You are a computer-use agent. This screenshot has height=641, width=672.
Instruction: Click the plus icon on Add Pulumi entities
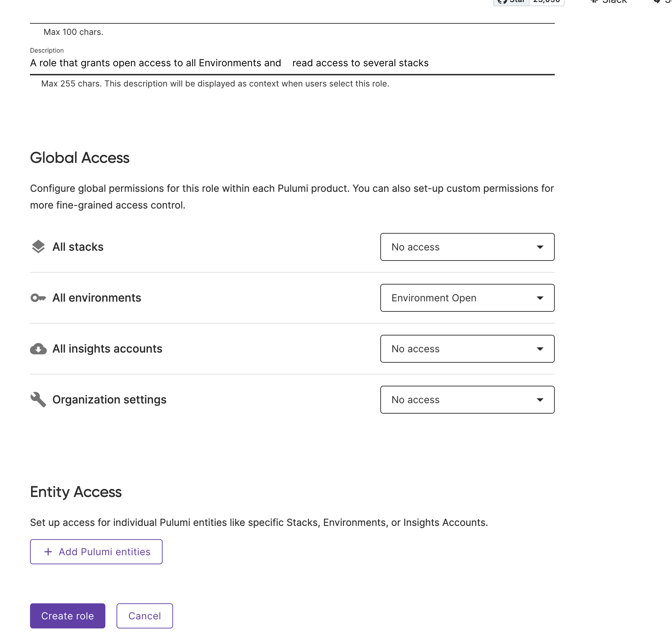(48, 552)
